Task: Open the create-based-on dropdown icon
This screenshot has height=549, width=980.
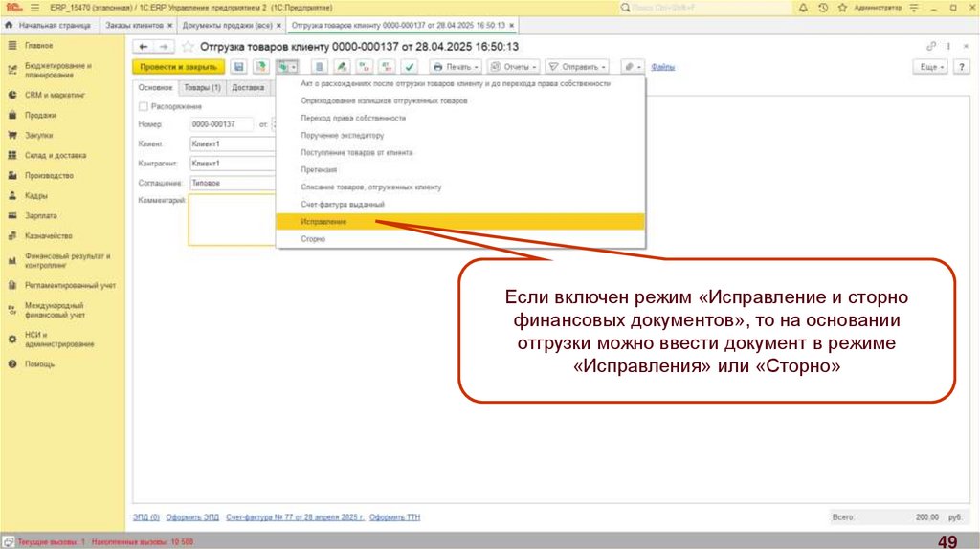Action: [x=287, y=66]
